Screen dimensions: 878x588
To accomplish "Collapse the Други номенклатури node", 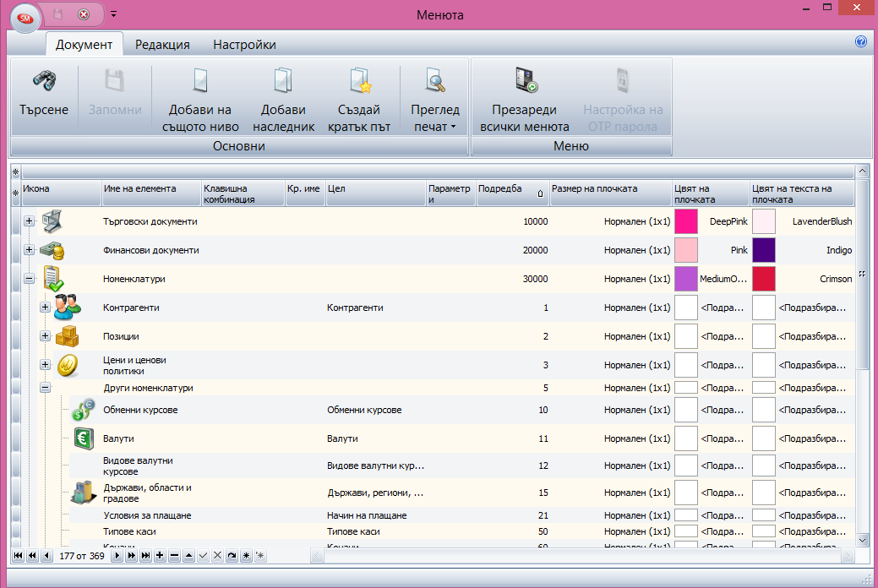I will point(46,388).
